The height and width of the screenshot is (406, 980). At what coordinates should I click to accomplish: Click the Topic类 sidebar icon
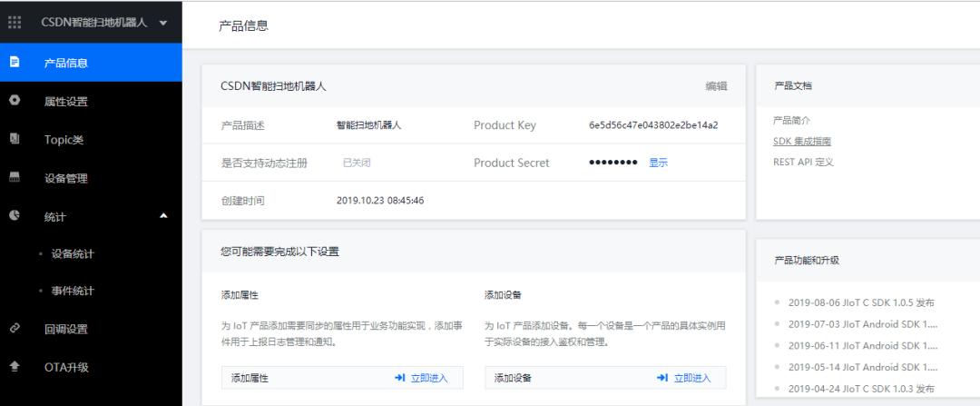tap(15, 139)
